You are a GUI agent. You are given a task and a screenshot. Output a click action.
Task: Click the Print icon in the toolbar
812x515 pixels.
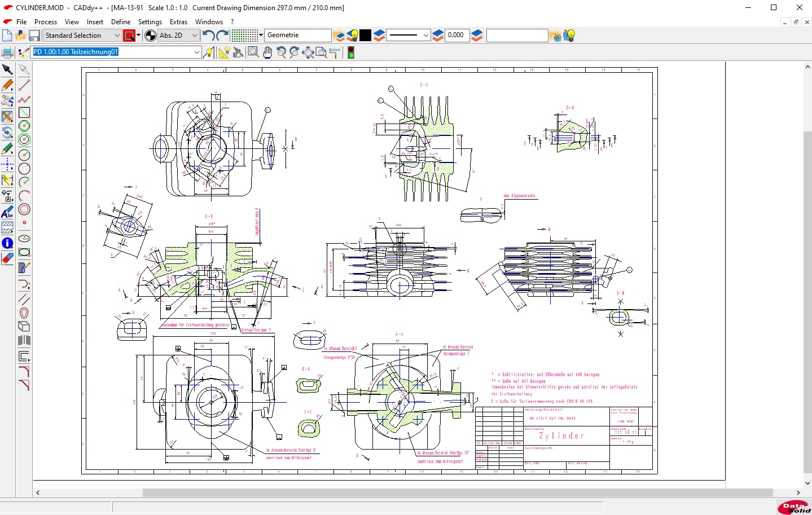pos(7,53)
